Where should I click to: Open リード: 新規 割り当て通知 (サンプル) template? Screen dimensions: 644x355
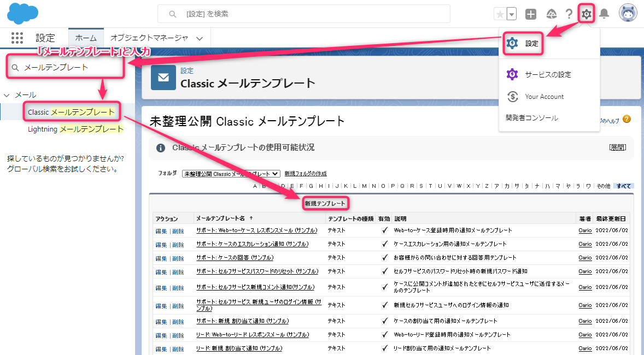(x=239, y=348)
